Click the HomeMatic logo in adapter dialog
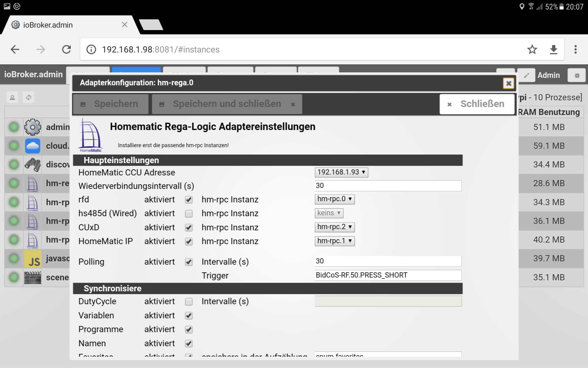The height and width of the screenshot is (368, 588). tap(90, 135)
